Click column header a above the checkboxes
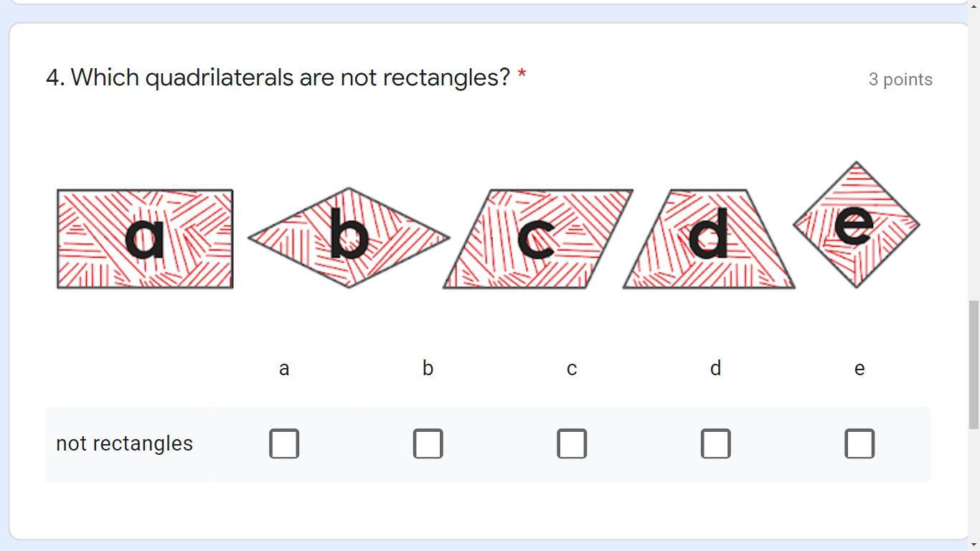This screenshot has height=551, width=980. pos(284,369)
